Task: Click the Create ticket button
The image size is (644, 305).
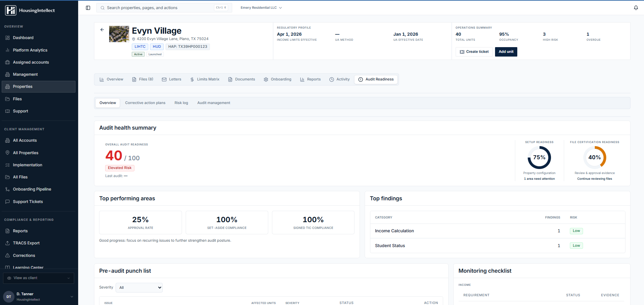Action: pyautogui.click(x=474, y=52)
